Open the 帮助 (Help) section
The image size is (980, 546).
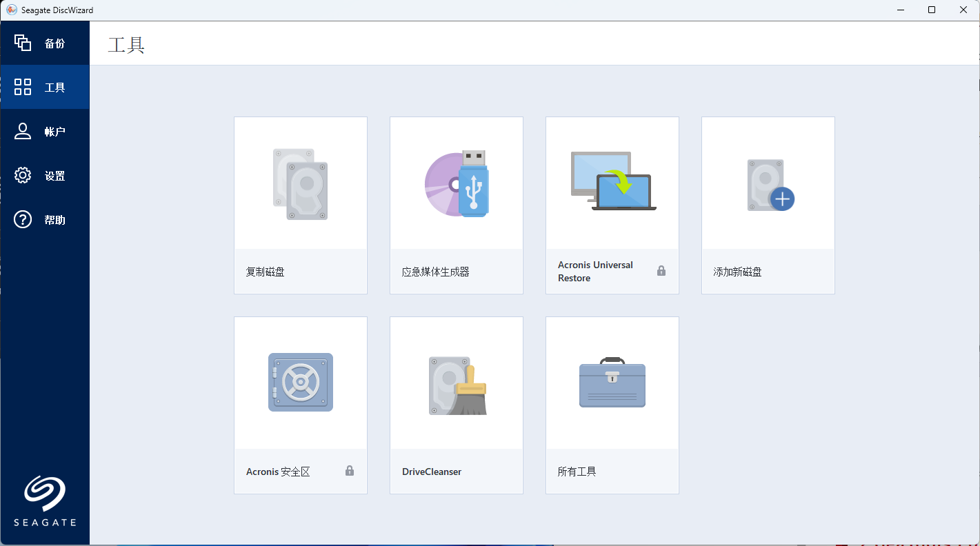45,219
